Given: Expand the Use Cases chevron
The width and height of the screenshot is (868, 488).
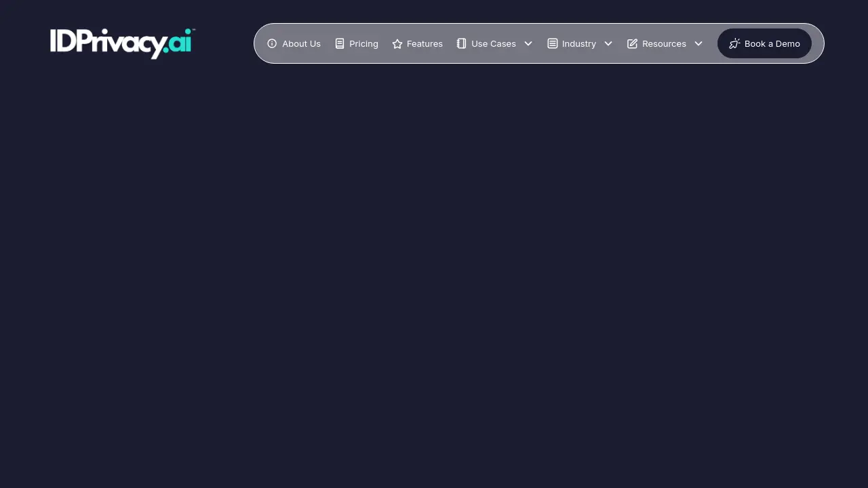Looking at the screenshot, I should click(528, 43).
